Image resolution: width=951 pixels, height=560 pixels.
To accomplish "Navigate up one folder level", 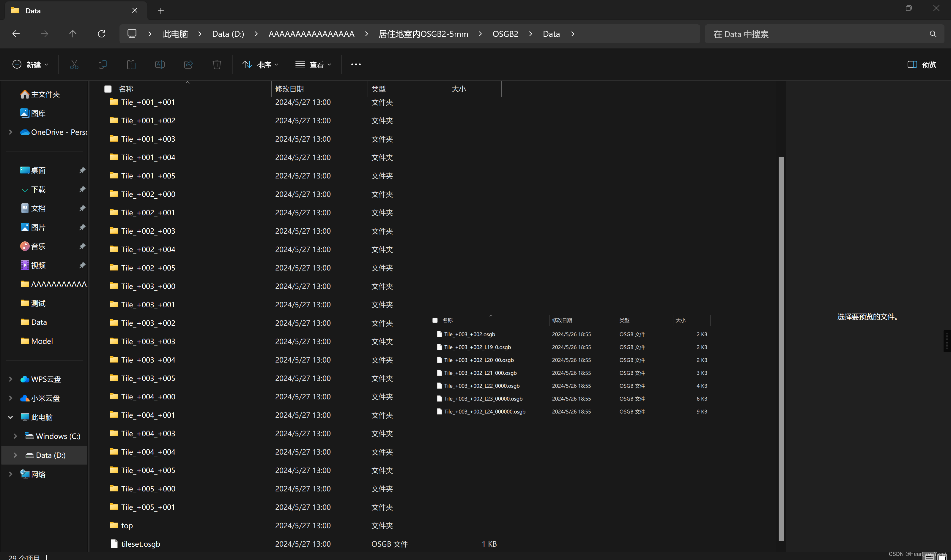I will coord(73,34).
